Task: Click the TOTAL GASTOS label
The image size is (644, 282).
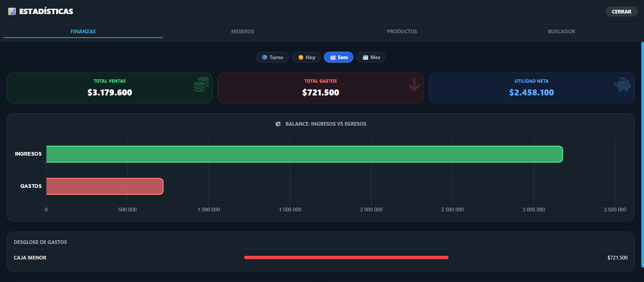Action: [x=321, y=81]
